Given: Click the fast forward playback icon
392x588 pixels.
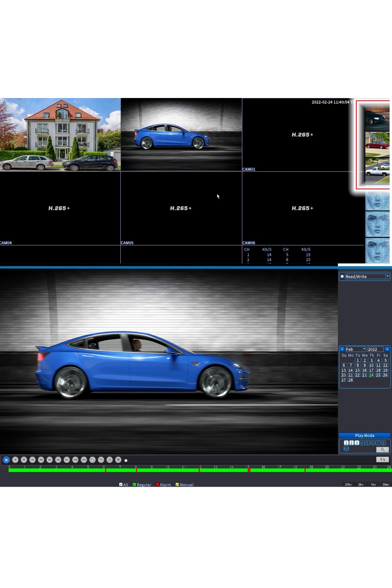Looking at the screenshot, I should pyautogui.click(x=50, y=460).
